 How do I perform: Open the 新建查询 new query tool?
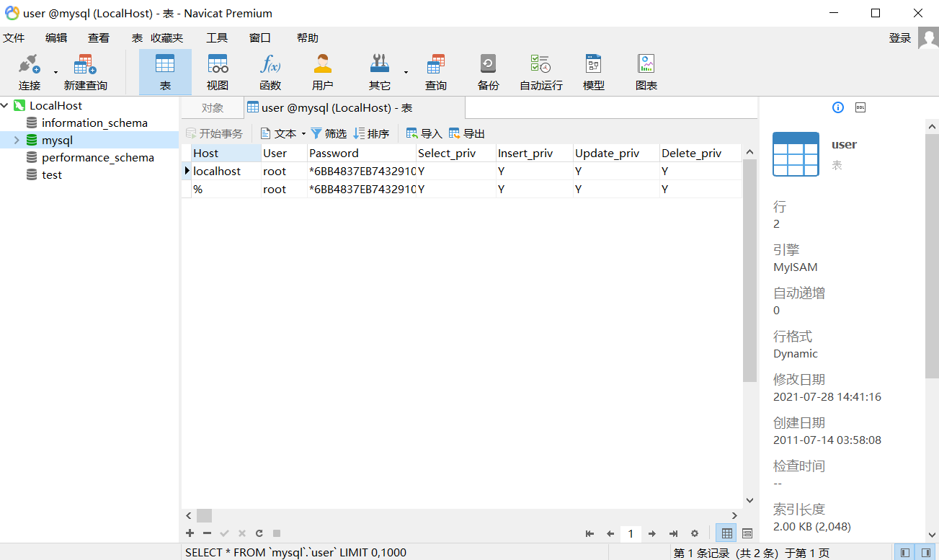pos(85,72)
